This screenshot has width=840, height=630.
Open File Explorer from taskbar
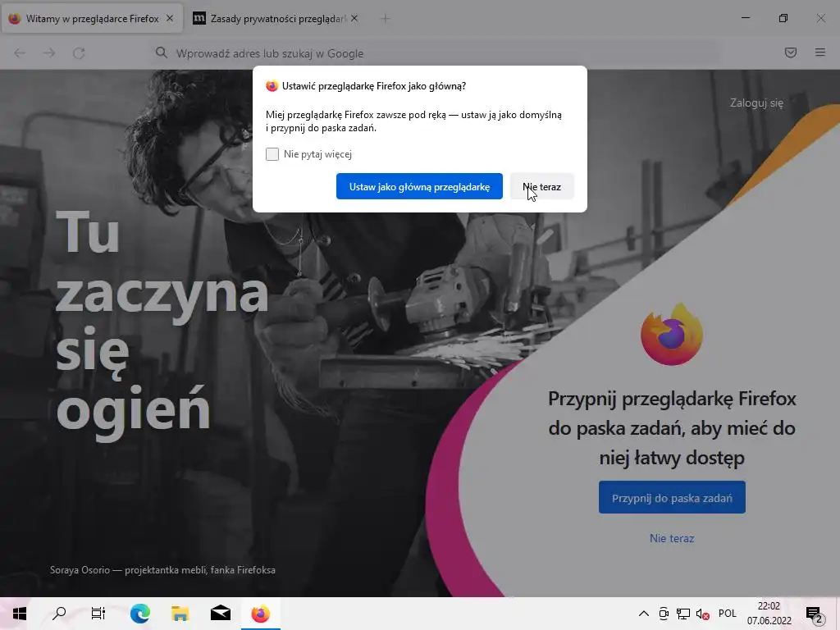(180, 614)
